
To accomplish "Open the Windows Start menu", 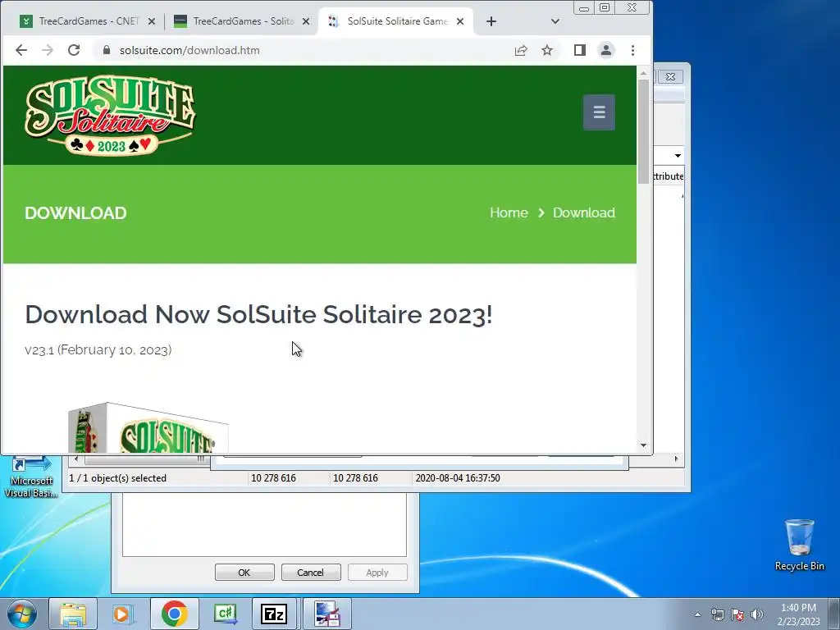I will pos(21,614).
